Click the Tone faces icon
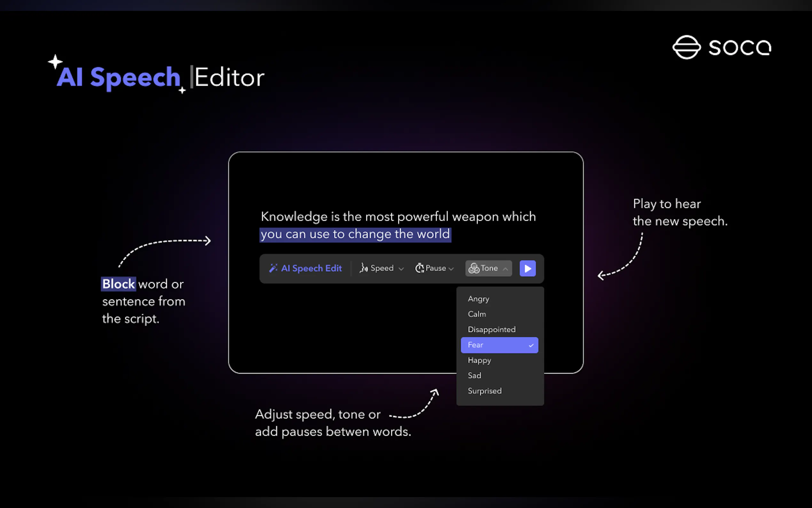812x508 pixels. (x=474, y=268)
